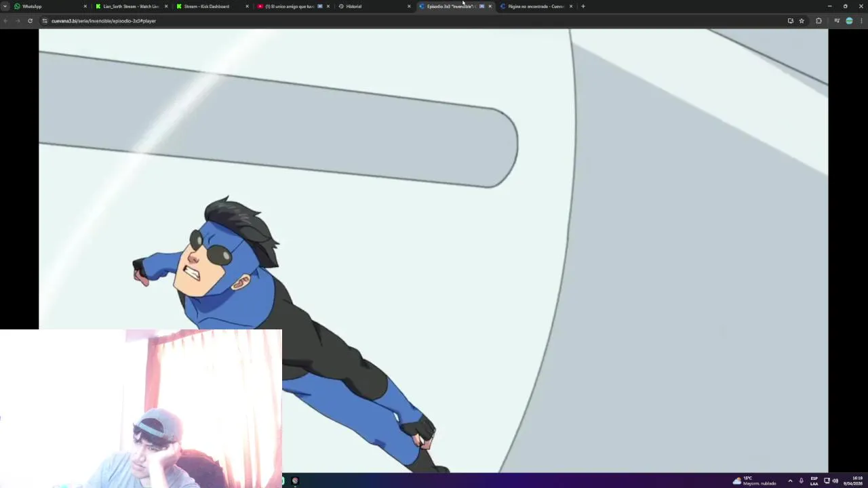Click the audio-playing indicator on YouTube tab
Viewport: 868px width, 488px height.
coord(320,6)
